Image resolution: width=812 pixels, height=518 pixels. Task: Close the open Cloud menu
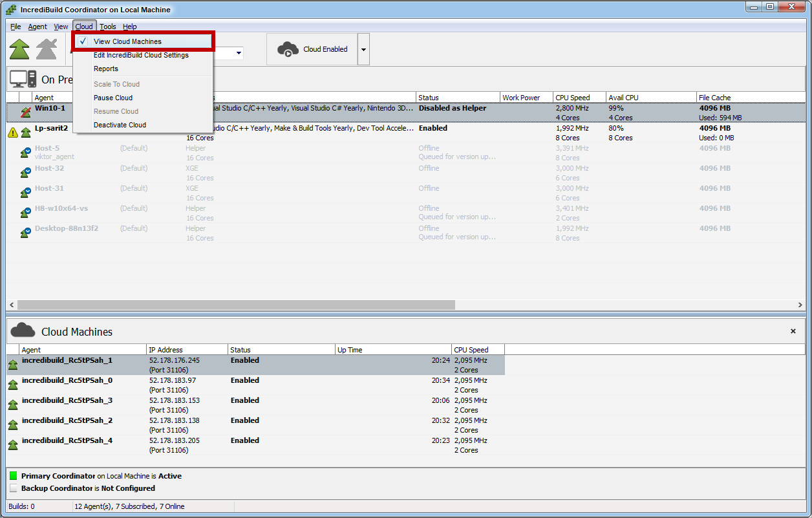[x=84, y=27]
